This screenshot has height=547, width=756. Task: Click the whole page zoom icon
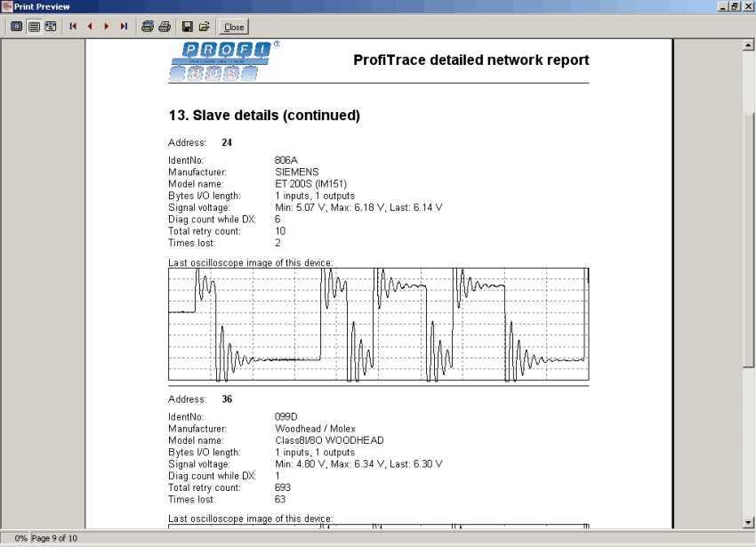click(x=17, y=27)
